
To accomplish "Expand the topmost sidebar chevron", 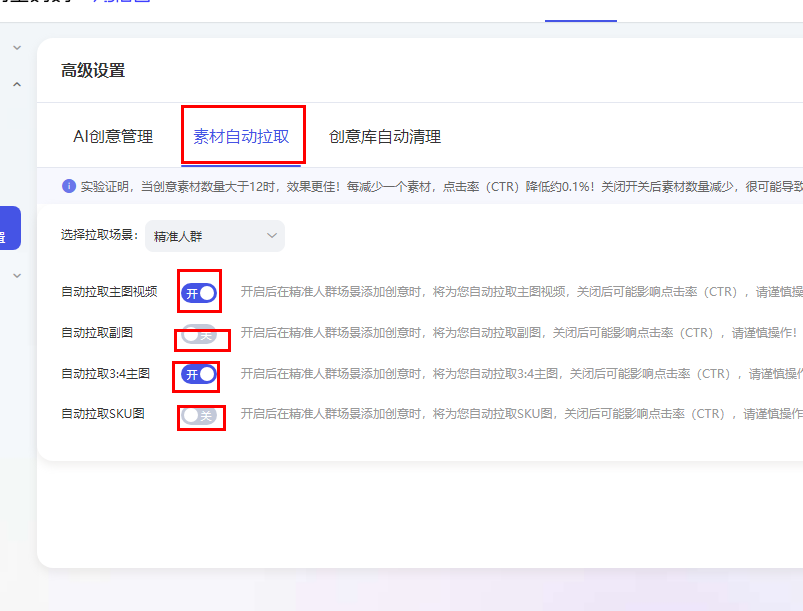I will coord(17,48).
